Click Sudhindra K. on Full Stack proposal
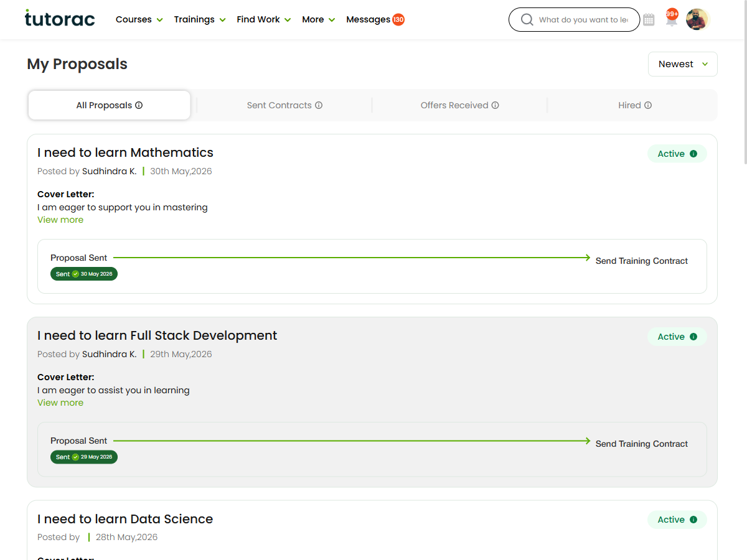Screen dimensions: 747x560 (110, 354)
